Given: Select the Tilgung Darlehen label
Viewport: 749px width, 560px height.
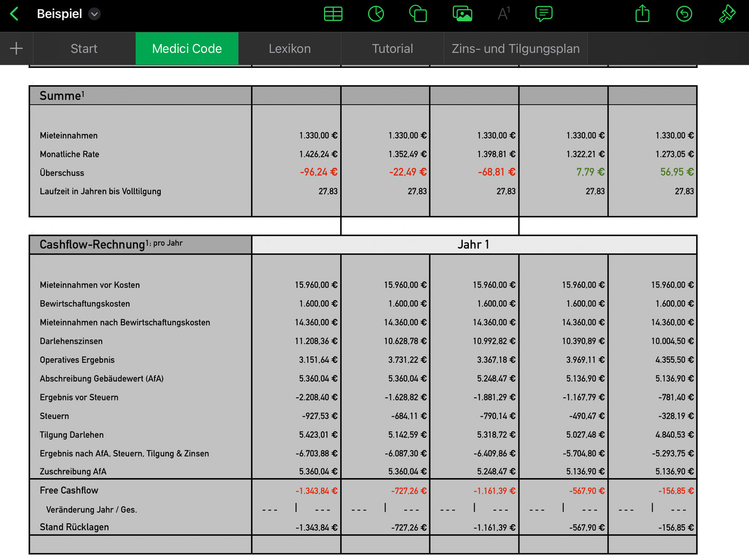Looking at the screenshot, I should (x=72, y=435).
